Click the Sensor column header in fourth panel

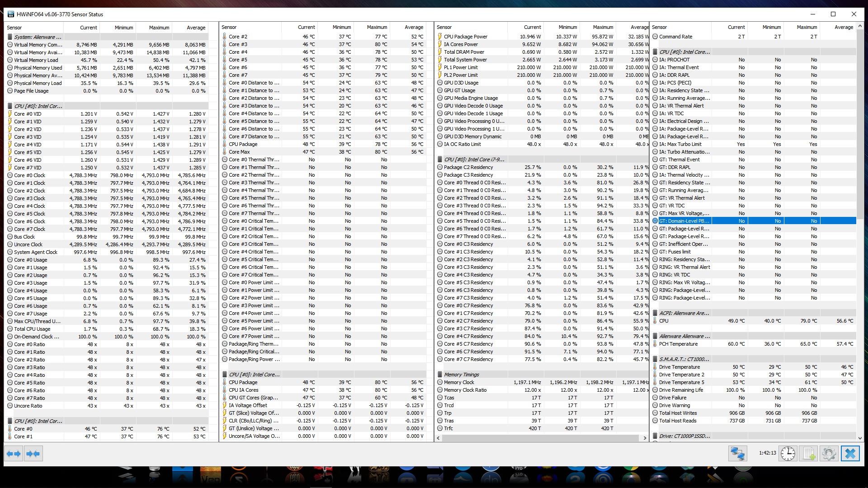click(660, 27)
